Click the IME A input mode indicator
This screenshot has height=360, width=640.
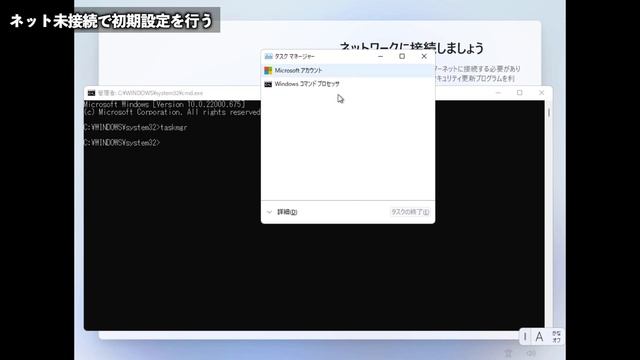(539, 337)
